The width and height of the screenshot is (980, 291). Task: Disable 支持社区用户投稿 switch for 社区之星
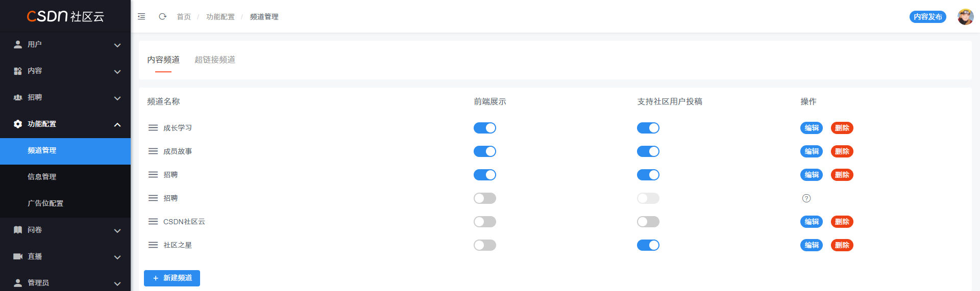648,245
